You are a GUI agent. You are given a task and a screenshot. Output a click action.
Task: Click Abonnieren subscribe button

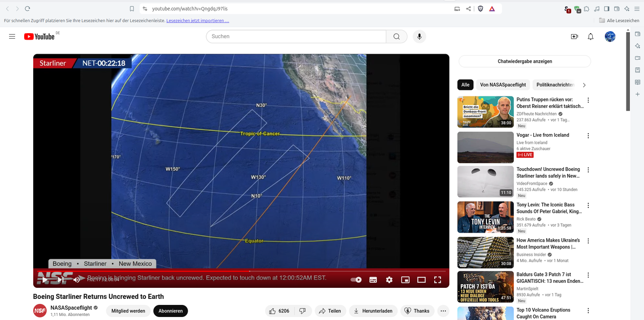171,311
